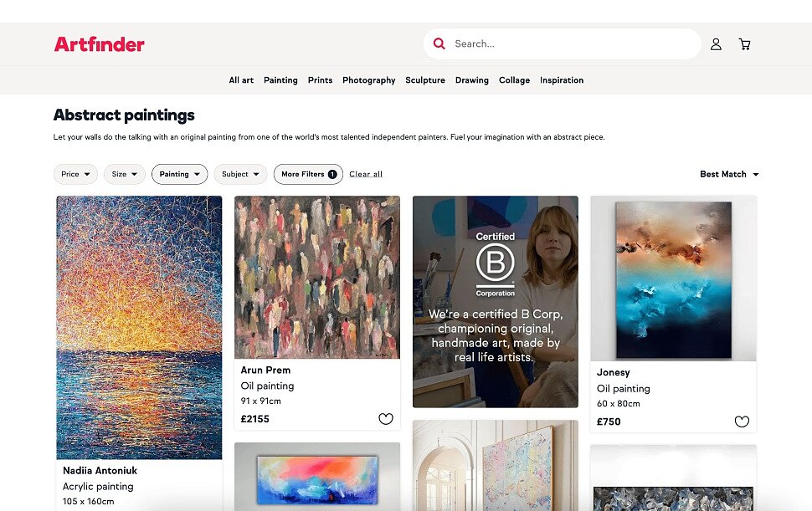
Task: Click into the Search input field
Action: pos(569,43)
